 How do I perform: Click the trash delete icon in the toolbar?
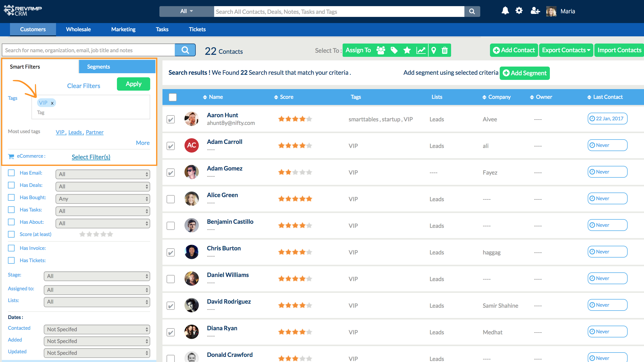click(445, 50)
